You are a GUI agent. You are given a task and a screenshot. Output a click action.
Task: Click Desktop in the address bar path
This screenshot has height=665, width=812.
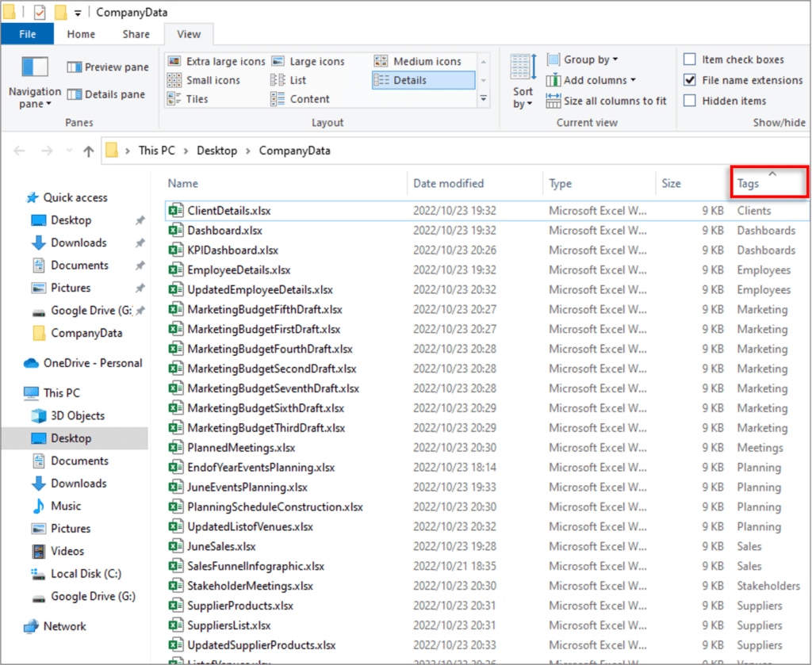pos(216,151)
